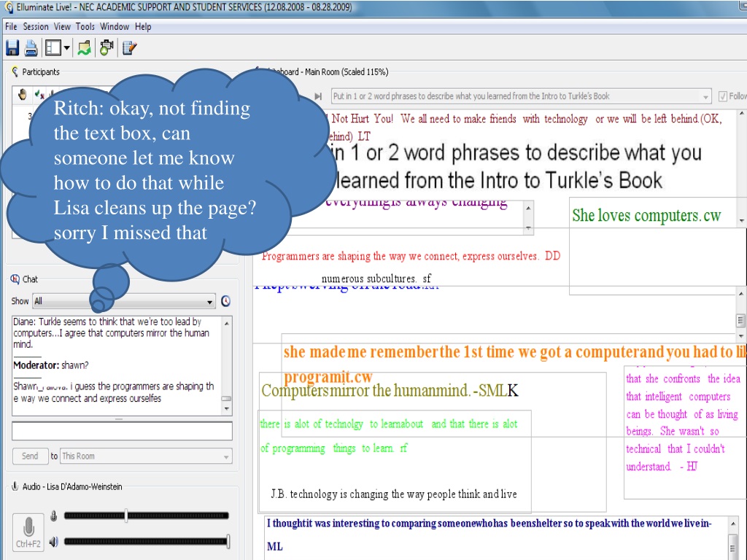Open the File menu
The height and width of the screenshot is (560, 747).
11,27
